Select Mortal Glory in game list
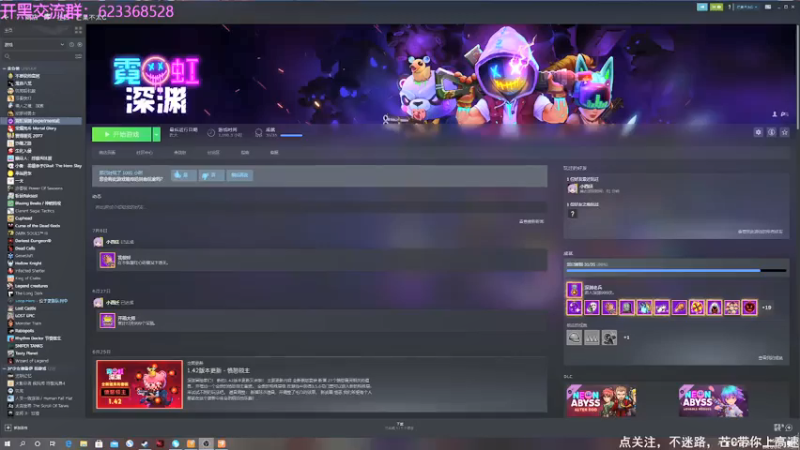 click(x=36, y=129)
